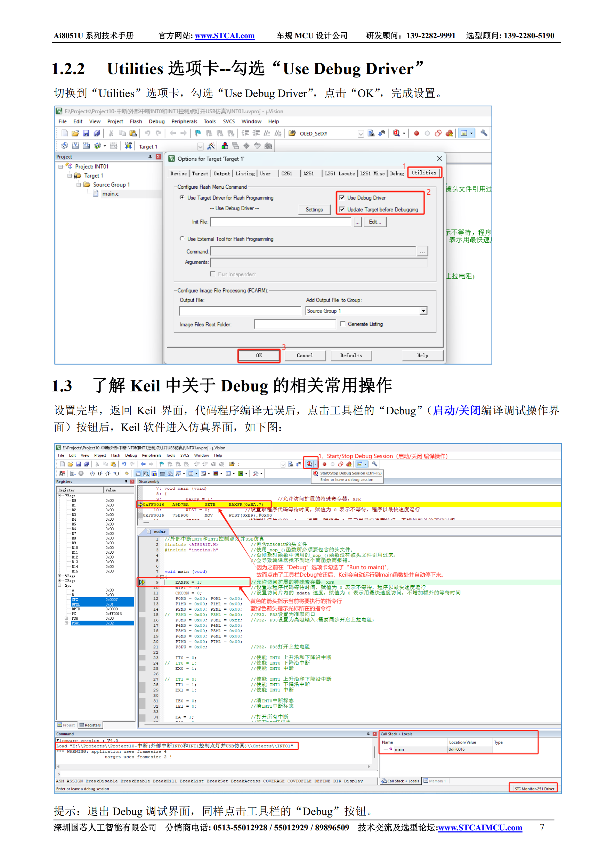Switch to the Utilities tab
Viewport: 616px width, 862px height.
(x=424, y=172)
